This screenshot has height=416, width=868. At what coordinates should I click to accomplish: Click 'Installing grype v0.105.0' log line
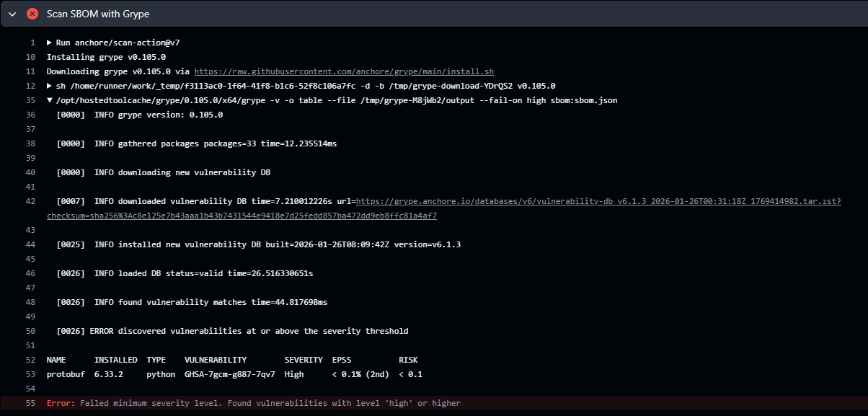[106, 57]
